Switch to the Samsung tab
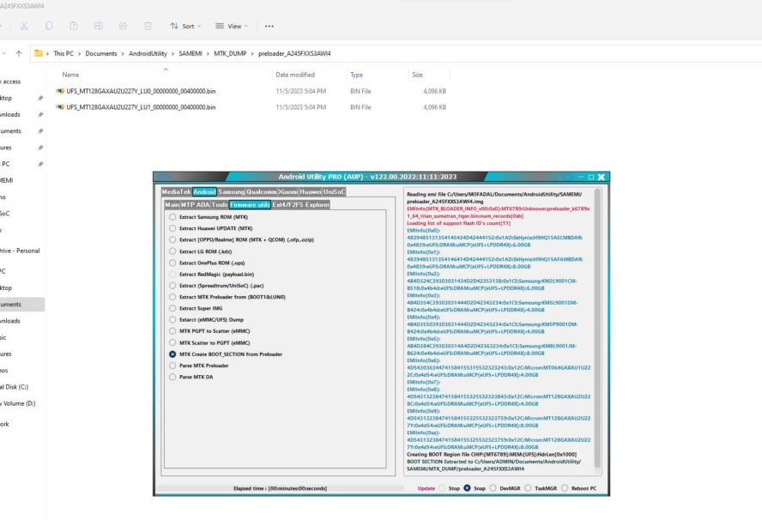The height and width of the screenshot is (532, 762). click(x=232, y=192)
